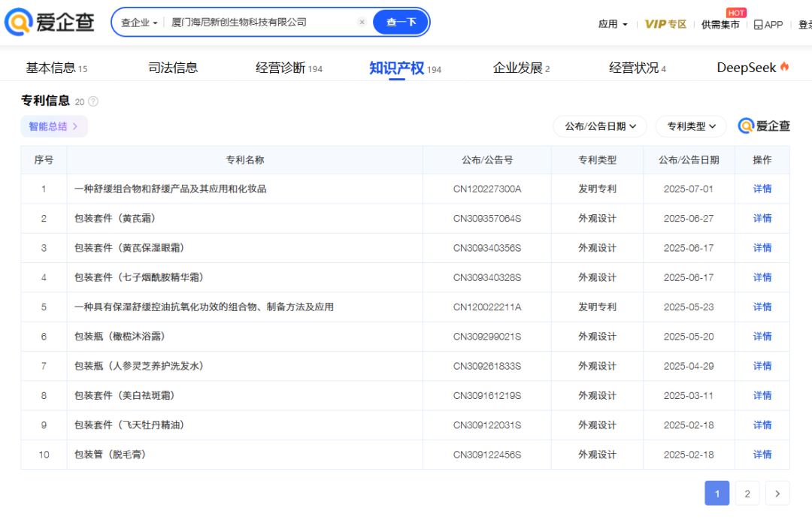
Task: Click publication number CN309340328S
Action: point(486,277)
